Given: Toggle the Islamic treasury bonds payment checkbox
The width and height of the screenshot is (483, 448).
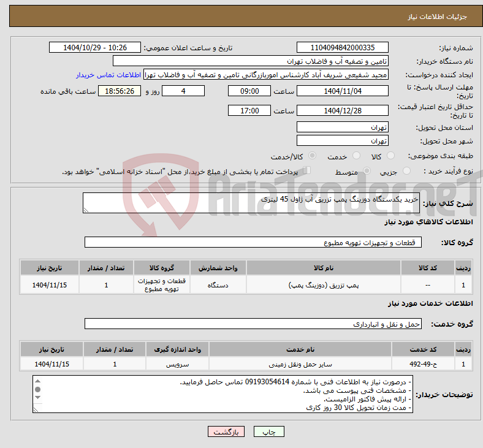Looking at the screenshot, I should 307,170.
